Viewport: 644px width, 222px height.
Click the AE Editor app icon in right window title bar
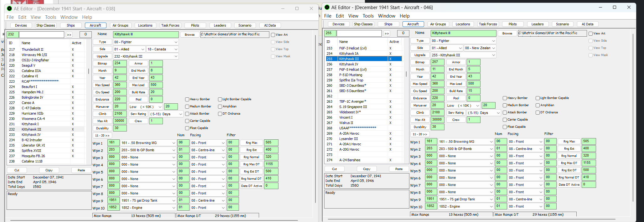[x=327, y=7]
